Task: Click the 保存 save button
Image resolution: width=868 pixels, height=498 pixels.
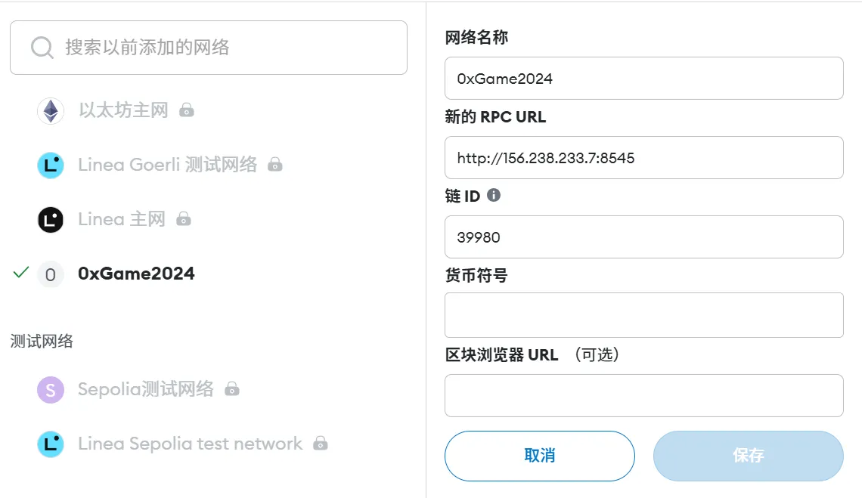Action: point(749,456)
